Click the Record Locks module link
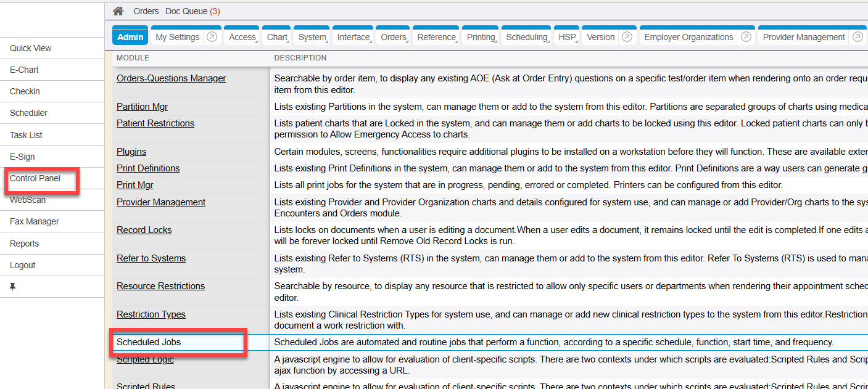 tap(144, 230)
